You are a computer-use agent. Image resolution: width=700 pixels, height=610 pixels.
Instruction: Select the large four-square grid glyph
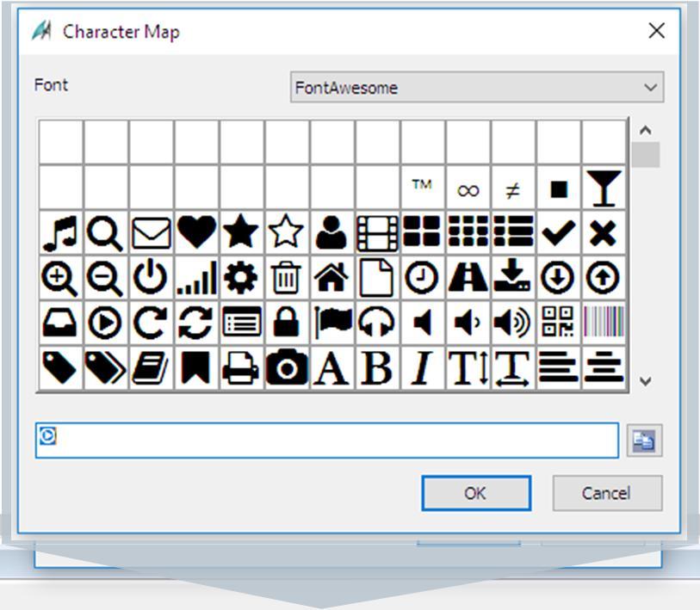[x=422, y=233]
